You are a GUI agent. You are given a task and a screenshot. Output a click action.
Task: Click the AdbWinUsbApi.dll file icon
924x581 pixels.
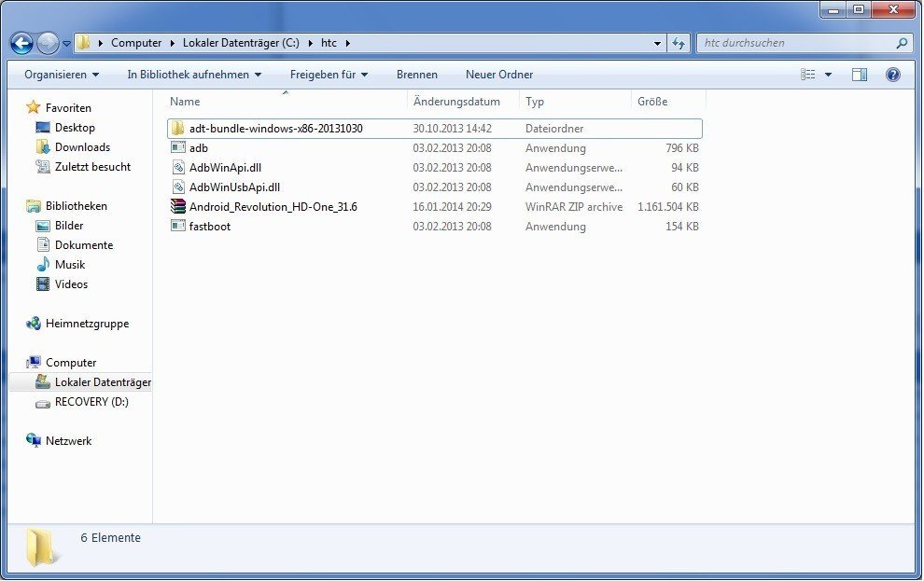[178, 187]
